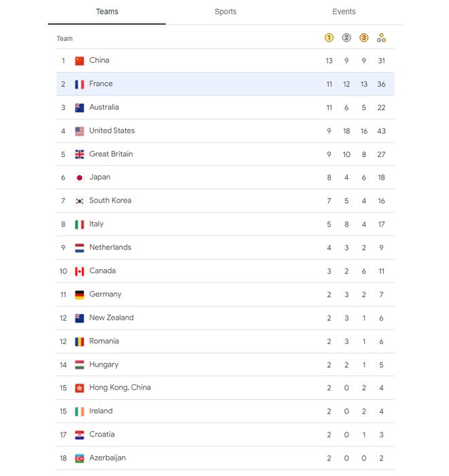Viewport: 449px width, 476px height.
Task: Click the Australia flag icon
Action: point(79,107)
